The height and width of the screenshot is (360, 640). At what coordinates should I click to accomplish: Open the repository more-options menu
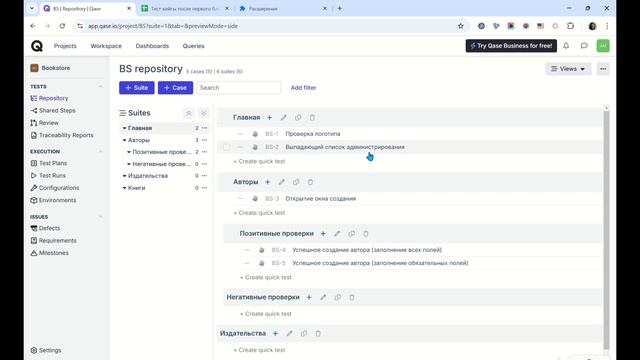(x=603, y=69)
